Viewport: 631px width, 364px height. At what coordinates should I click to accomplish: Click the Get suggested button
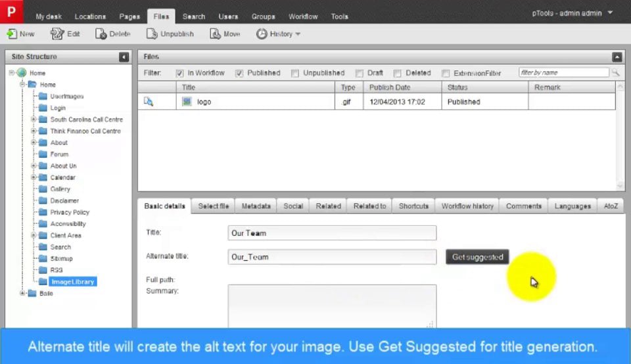(x=477, y=257)
